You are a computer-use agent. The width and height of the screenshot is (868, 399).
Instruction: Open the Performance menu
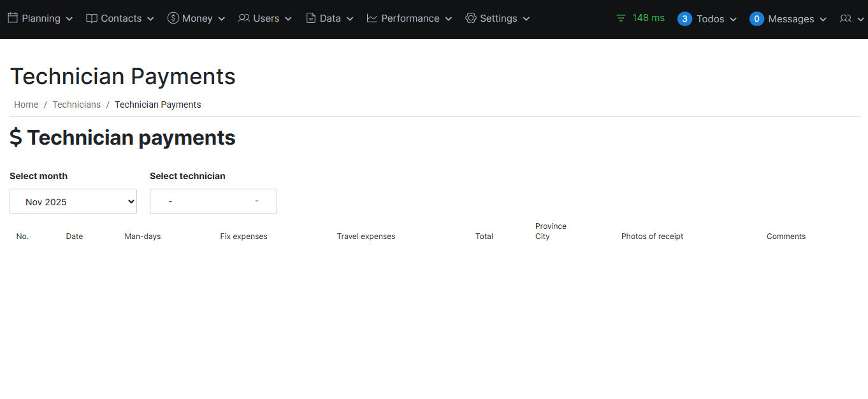click(410, 18)
